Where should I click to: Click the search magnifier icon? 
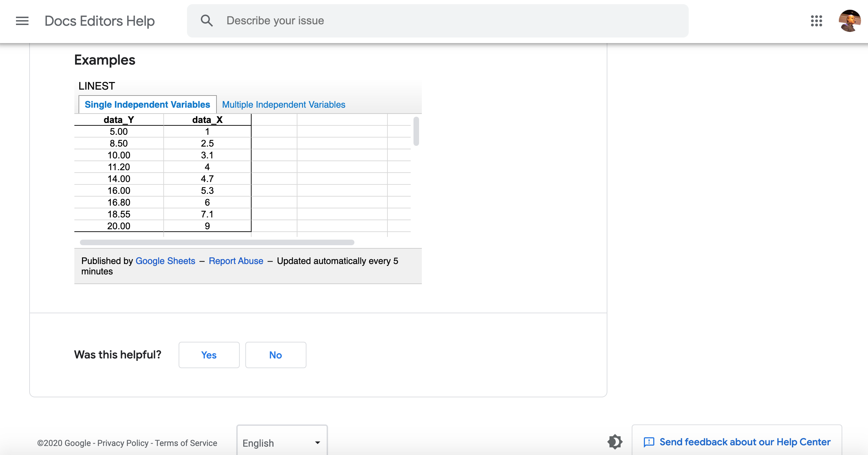[206, 21]
